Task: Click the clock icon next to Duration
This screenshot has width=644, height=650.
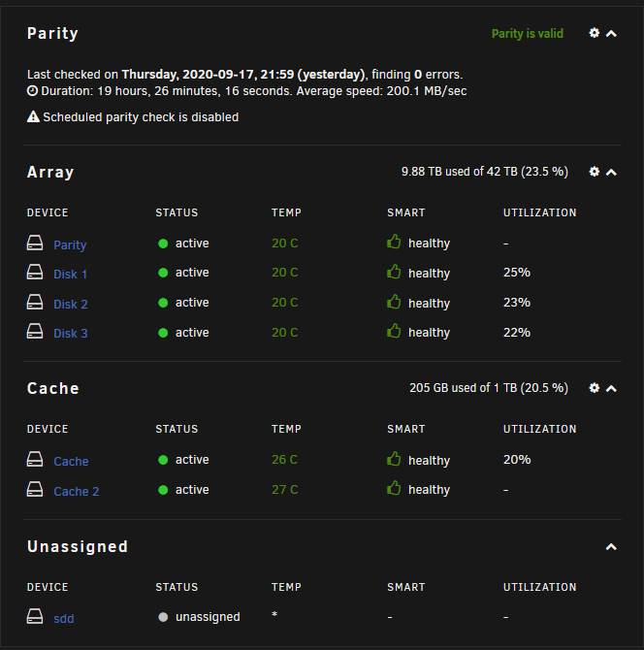Action: (x=32, y=90)
